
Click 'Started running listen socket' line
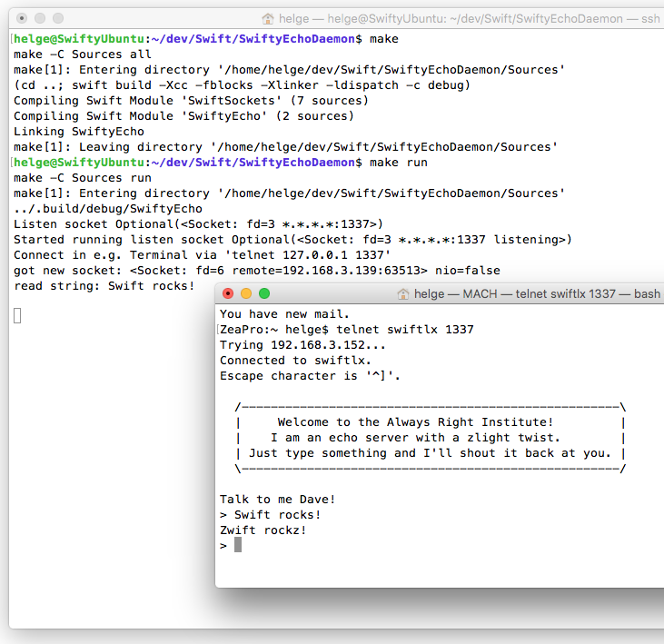click(x=293, y=240)
